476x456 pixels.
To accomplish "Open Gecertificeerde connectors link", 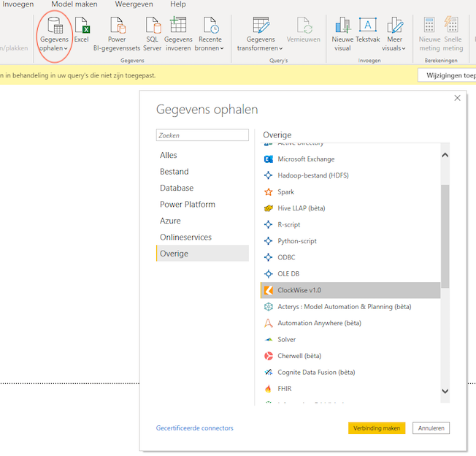I will [x=195, y=428].
